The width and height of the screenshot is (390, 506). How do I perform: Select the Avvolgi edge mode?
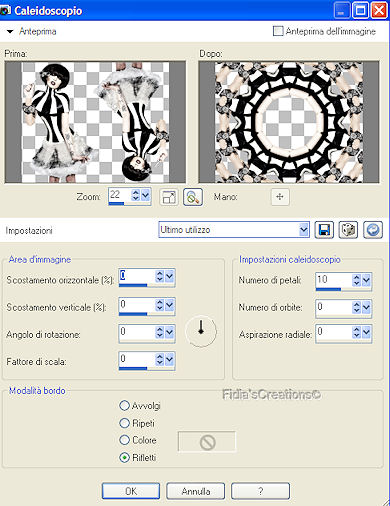click(124, 406)
